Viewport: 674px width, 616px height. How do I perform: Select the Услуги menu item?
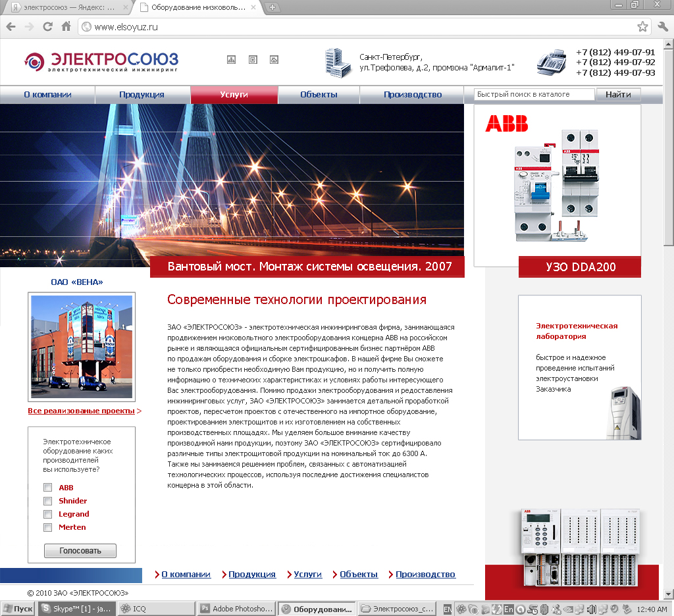(234, 94)
